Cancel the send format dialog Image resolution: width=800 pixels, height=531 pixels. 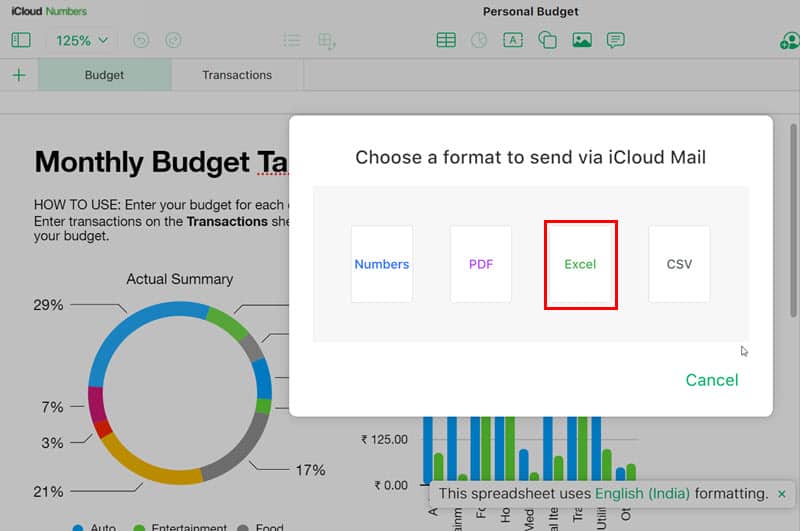pos(712,380)
